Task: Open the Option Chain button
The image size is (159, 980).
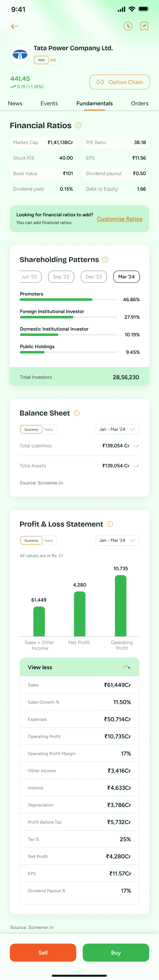Action: (120, 82)
